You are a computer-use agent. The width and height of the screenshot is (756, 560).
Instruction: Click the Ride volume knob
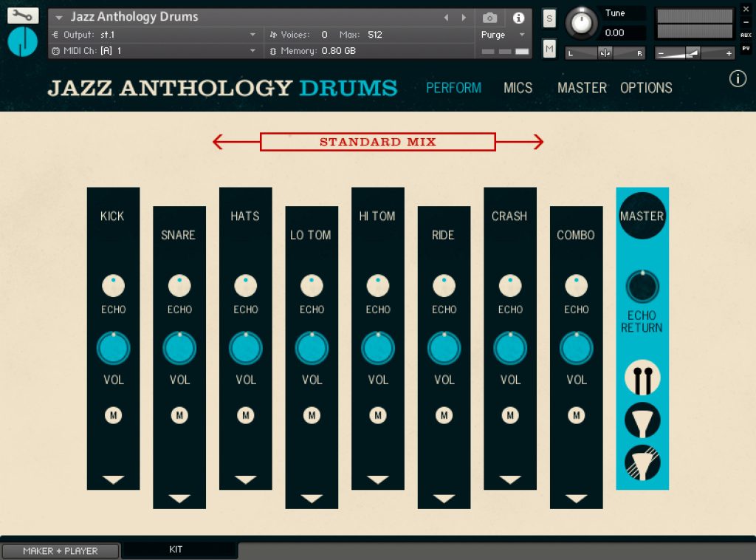[x=444, y=348]
